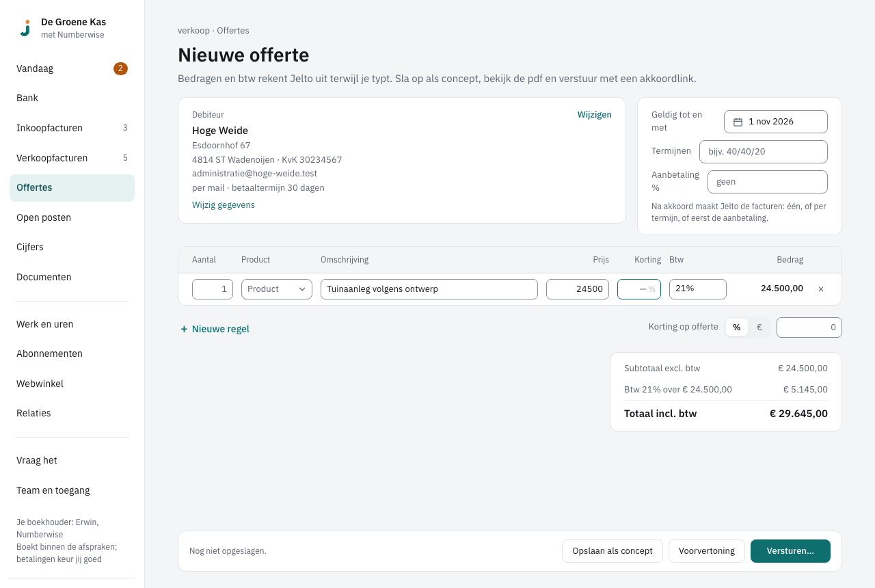Click the Btw field showing 21%
875x588 pixels.
[698, 289]
